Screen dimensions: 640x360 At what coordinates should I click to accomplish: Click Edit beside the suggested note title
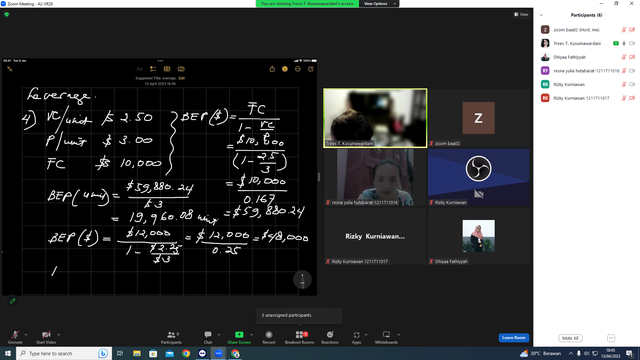click(182, 78)
